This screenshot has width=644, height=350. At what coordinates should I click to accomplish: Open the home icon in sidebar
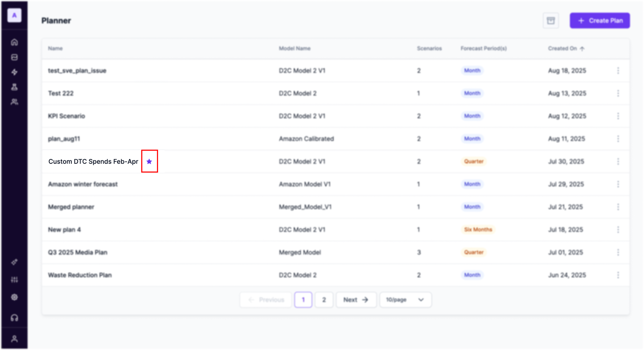14,42
